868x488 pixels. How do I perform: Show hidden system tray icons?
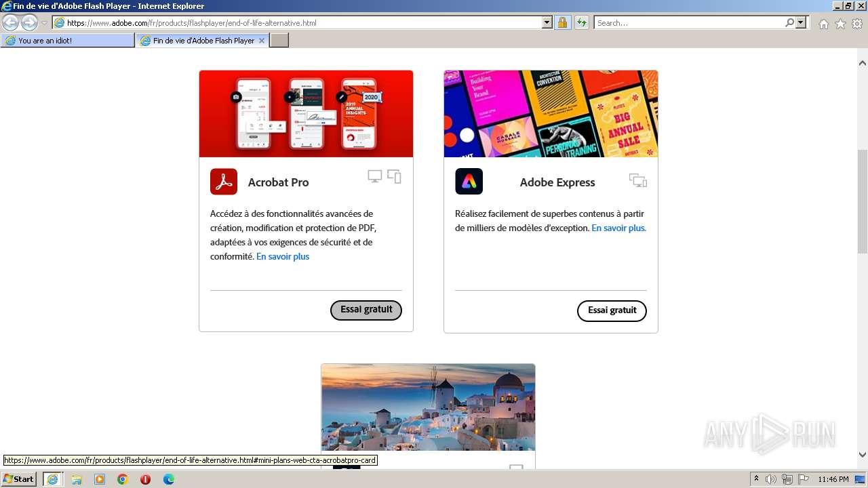point(757,479)
